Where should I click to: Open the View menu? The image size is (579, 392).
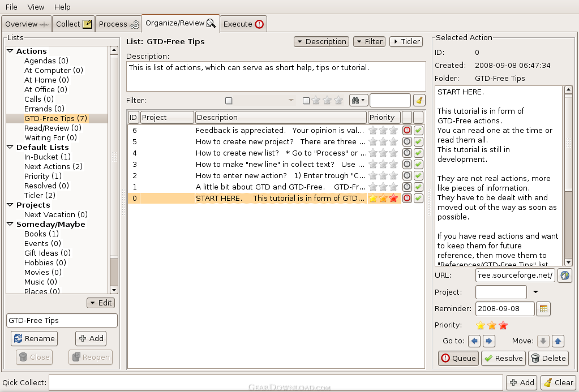click(x=36, y=7)
